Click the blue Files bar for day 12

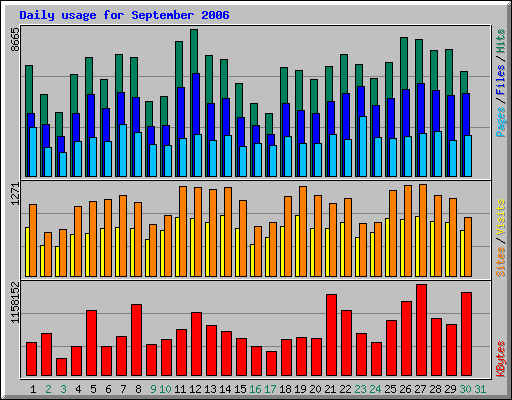click(x=196, y=104)
